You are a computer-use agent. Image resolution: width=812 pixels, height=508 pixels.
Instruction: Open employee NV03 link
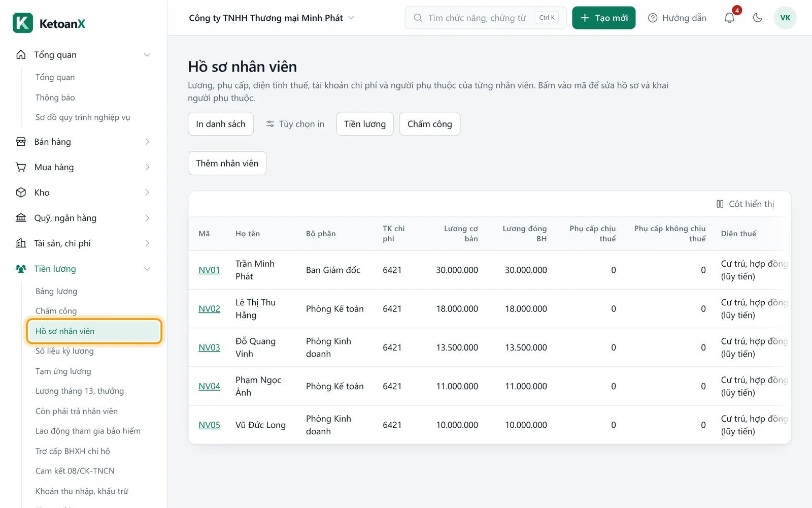click(x=209, y=347)
